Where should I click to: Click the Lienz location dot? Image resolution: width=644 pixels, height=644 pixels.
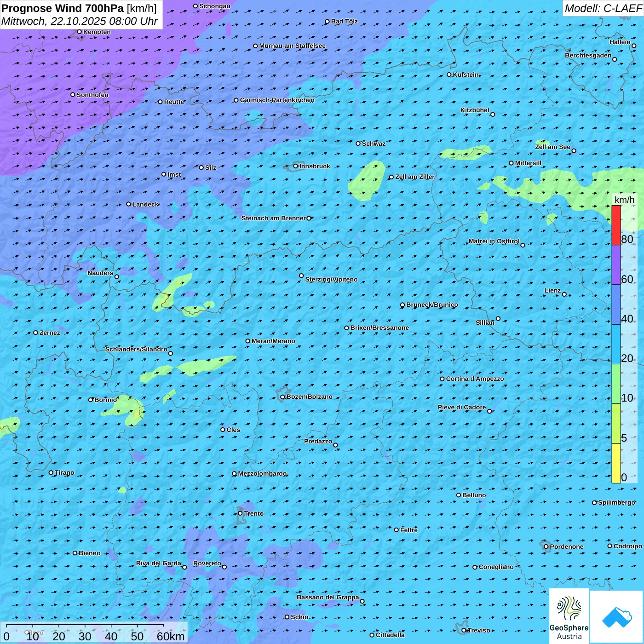point(564,294)
